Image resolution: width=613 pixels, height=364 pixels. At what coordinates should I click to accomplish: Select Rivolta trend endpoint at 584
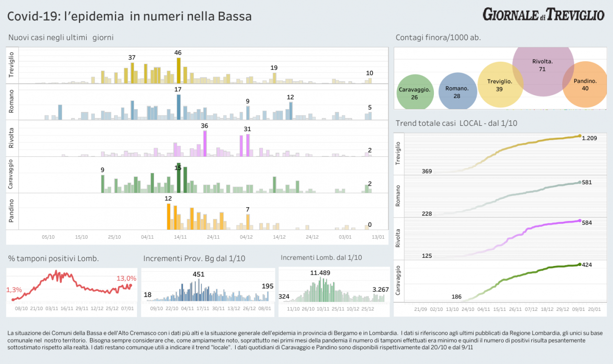point(579,221)
